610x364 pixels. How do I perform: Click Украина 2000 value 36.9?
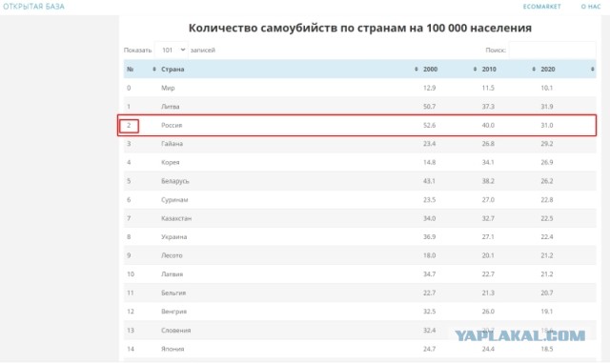pyautogui.click(x=430, y=237)
